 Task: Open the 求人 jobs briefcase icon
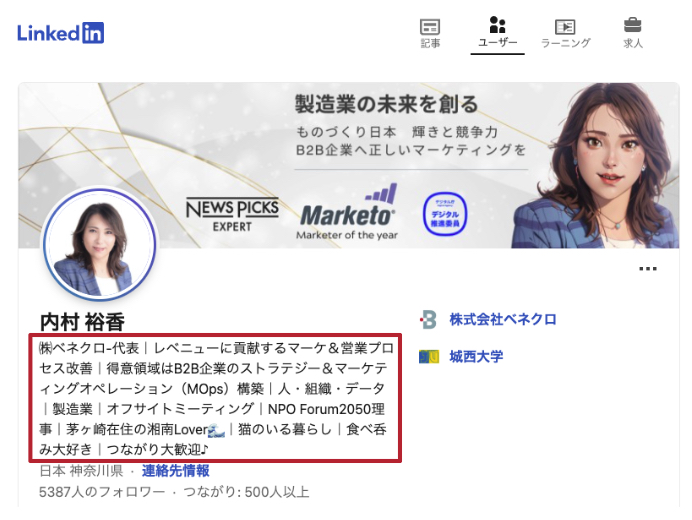pos(632,25)
